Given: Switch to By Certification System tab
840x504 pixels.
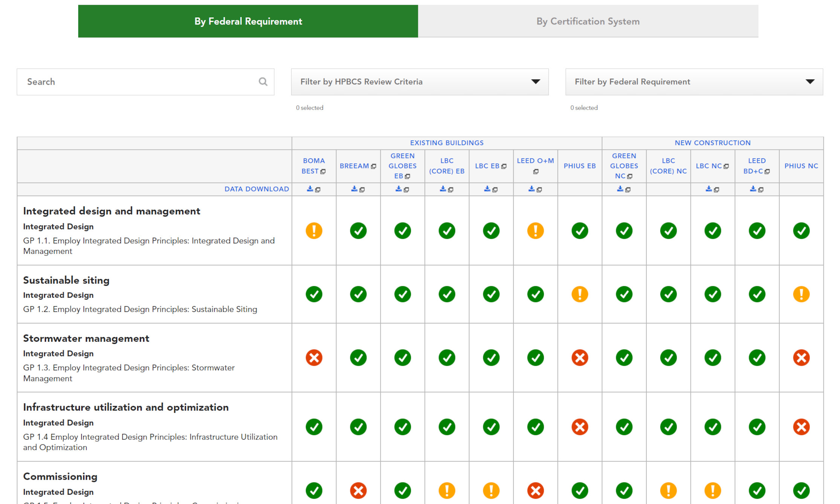Looking at the screenshot, I should click(x=588, y=21).
